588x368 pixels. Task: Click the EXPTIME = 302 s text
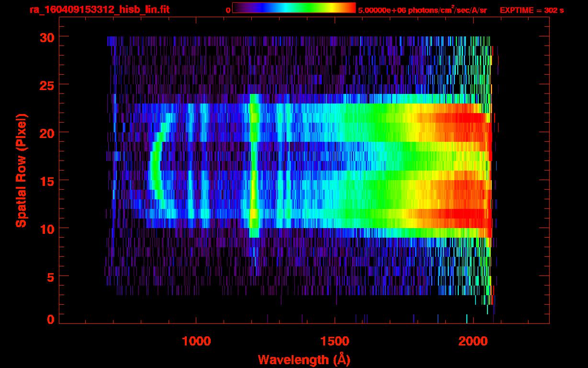pyautogui.click(x=531, y=10)
